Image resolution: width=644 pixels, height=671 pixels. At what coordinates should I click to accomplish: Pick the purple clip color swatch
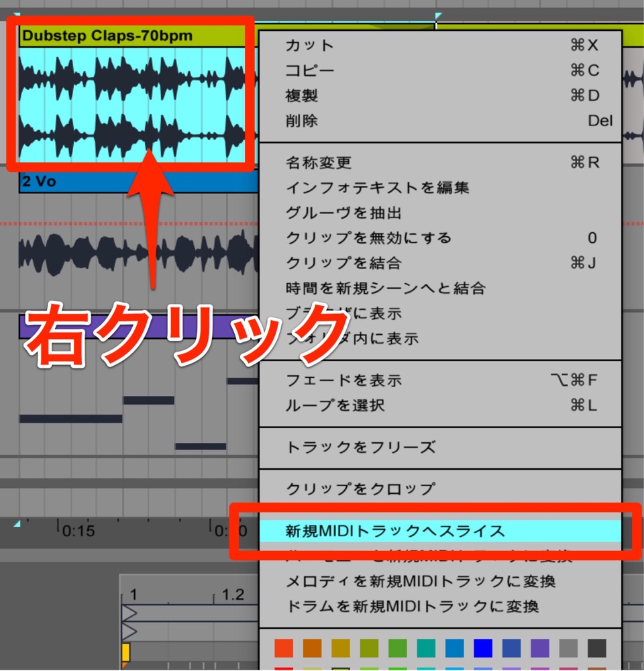(540, 648)
